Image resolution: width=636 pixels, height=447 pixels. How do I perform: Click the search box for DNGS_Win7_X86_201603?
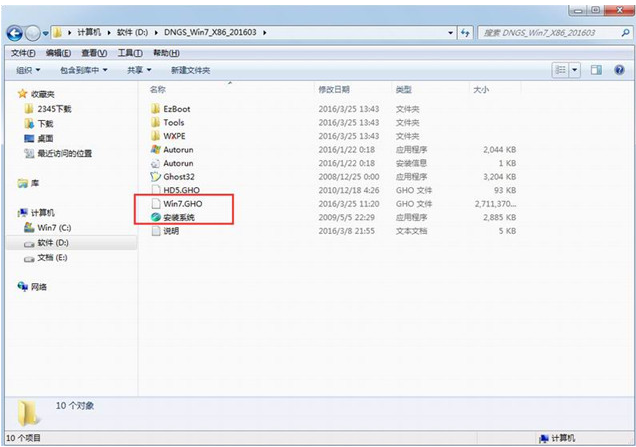coord(545,32)
